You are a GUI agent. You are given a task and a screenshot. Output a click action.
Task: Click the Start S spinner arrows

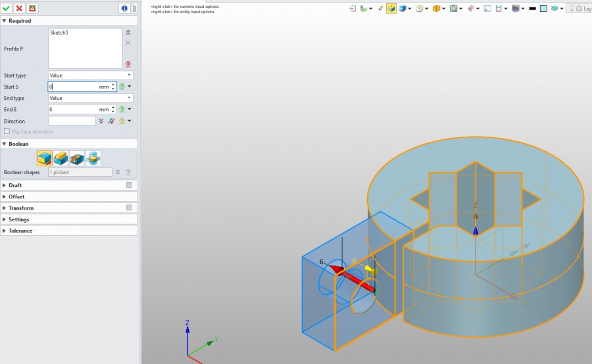(113, 87)
